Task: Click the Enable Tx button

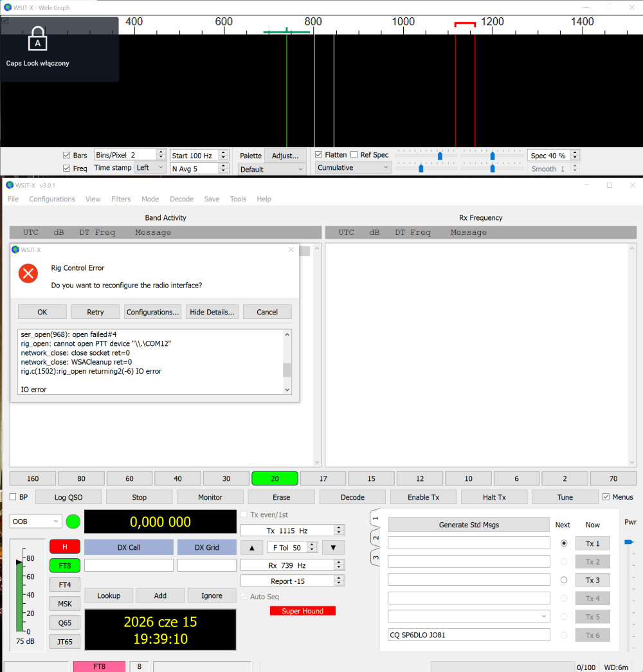Action: click(x=424, y=497)
